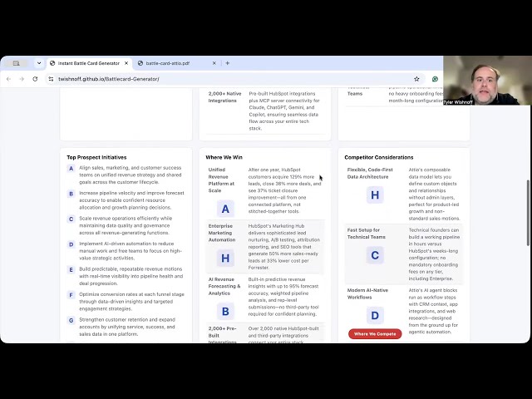This screenshot has width=532, height=399.
Task: Click the H badge under Flexible, Code-First Data Architecture
Action: tap(375, 195)
